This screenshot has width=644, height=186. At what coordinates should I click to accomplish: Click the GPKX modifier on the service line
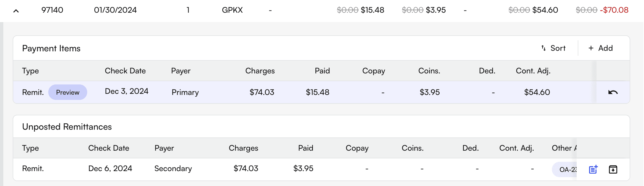(232, 10)
